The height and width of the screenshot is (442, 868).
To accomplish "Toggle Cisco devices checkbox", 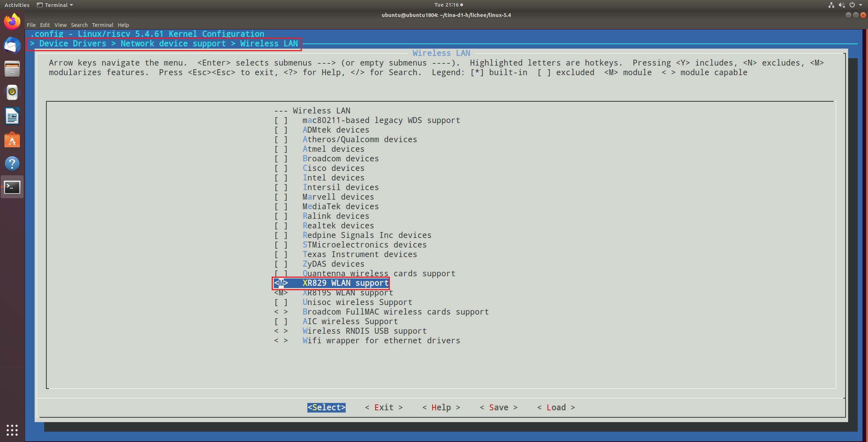I will point(281,168).
